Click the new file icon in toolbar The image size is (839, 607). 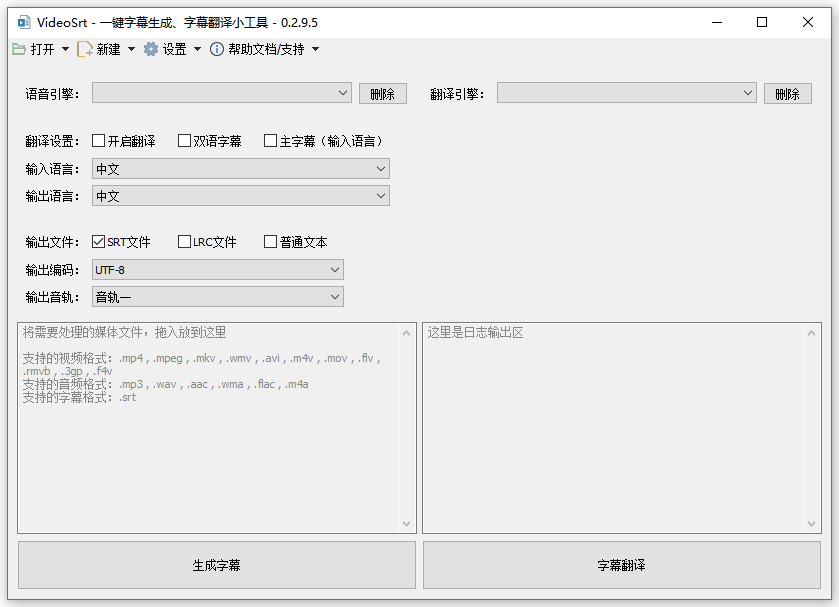(x=85, y=49)
